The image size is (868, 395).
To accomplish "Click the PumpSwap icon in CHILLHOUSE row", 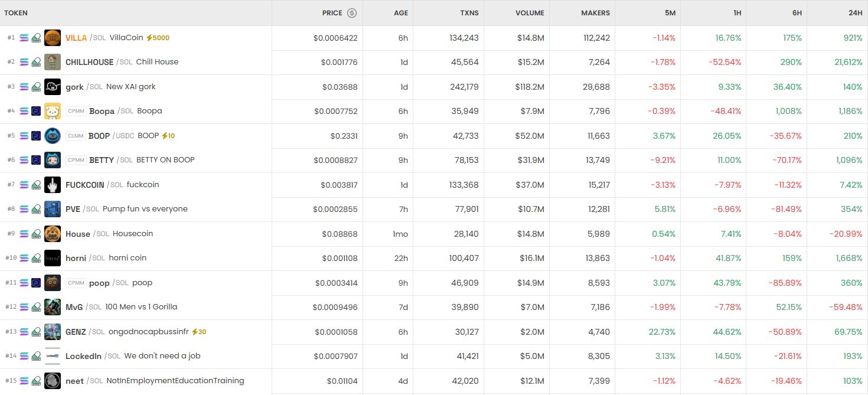I will click(36, 62).
